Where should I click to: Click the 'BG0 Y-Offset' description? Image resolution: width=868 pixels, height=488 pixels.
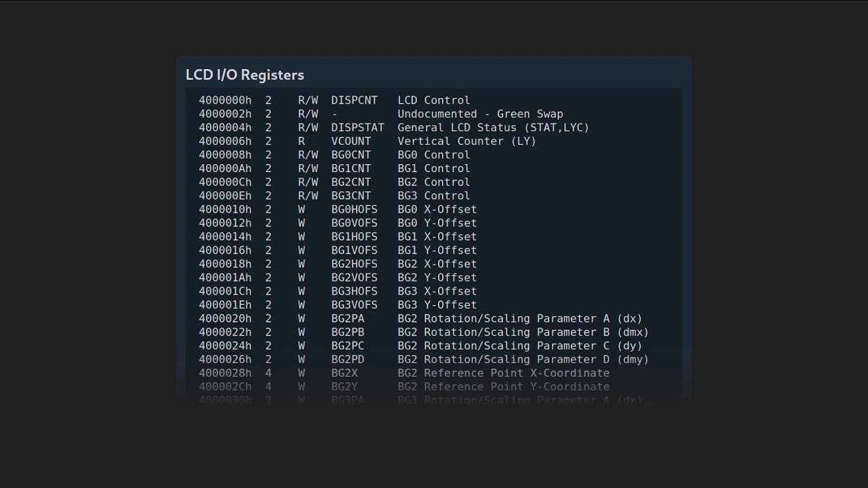(437, 223)
